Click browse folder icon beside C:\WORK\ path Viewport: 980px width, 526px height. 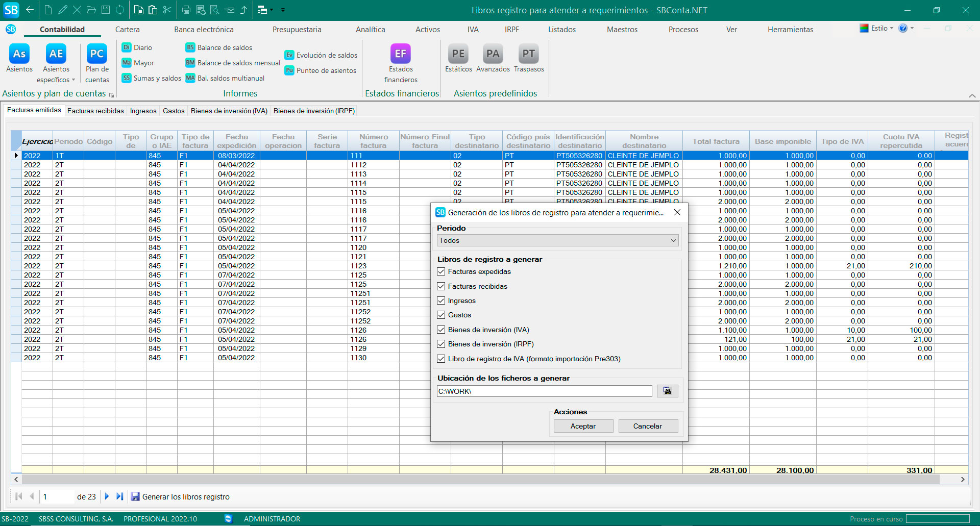[667, 391]
